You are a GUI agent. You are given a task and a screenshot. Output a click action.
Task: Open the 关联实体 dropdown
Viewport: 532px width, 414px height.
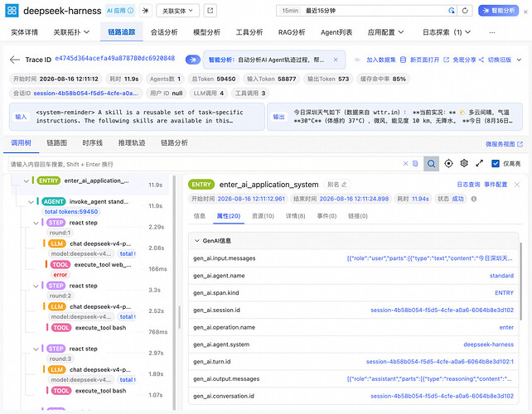click(x=177, y=11)
